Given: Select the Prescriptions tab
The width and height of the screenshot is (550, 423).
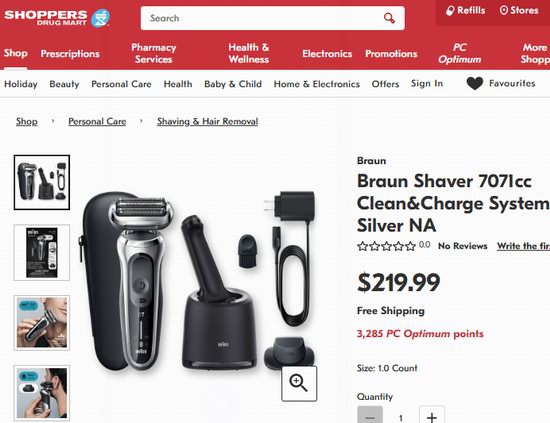Looking at the screenshot, I should (x=70, y=54).
